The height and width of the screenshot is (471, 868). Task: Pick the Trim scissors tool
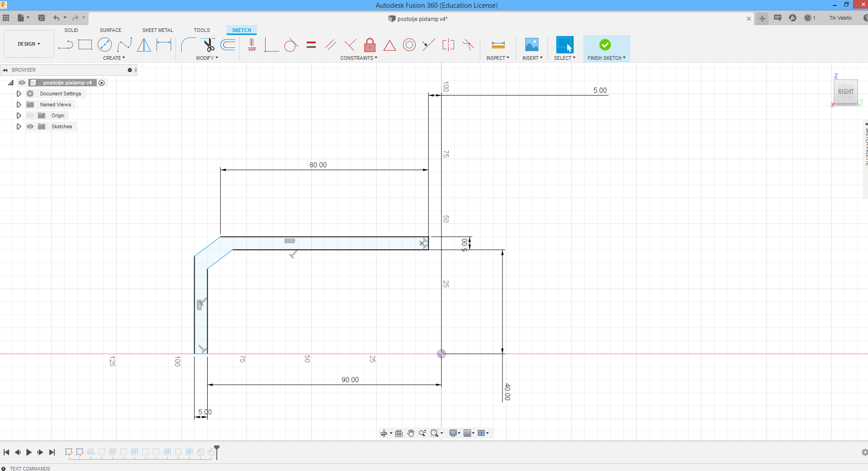209,45
